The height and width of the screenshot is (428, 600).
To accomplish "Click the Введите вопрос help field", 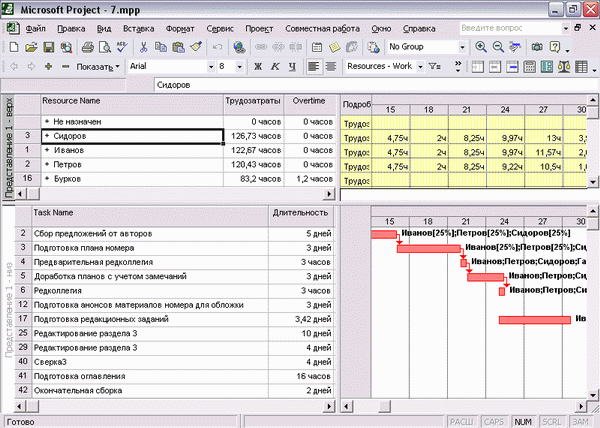I will coord(510,28).
